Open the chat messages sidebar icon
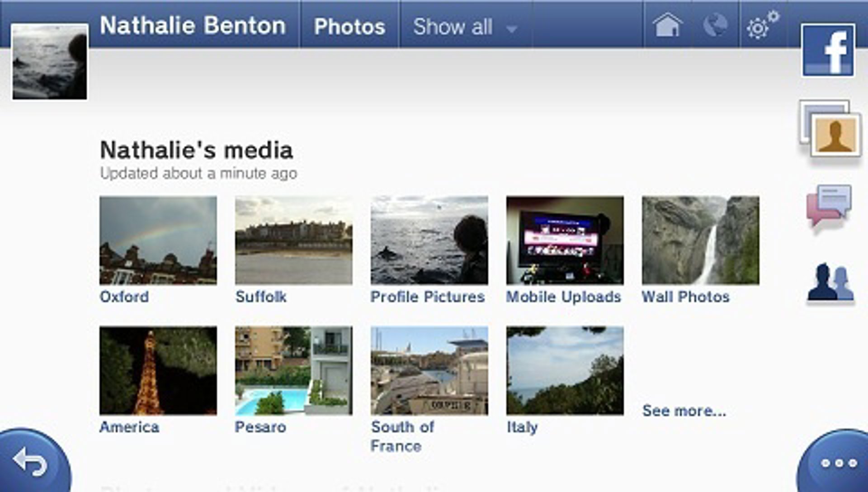The image size is (868, 492). (x=829, y=205)
